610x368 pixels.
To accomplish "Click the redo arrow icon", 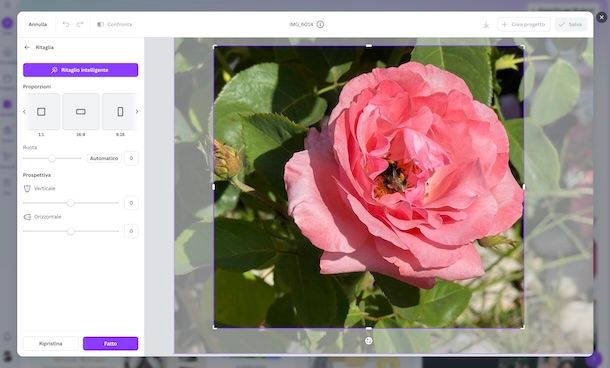I will 80,24.
